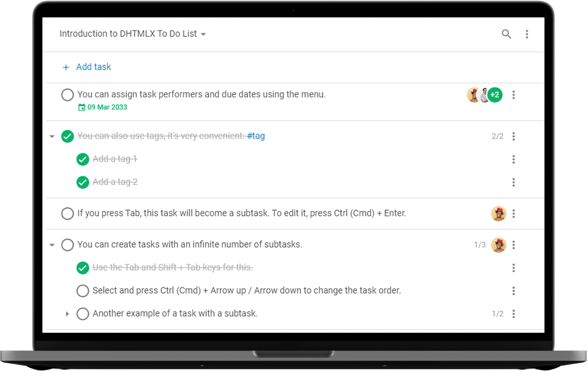
Task: Click the +2 additional assignees badge
Action: (x=495, y=95)
